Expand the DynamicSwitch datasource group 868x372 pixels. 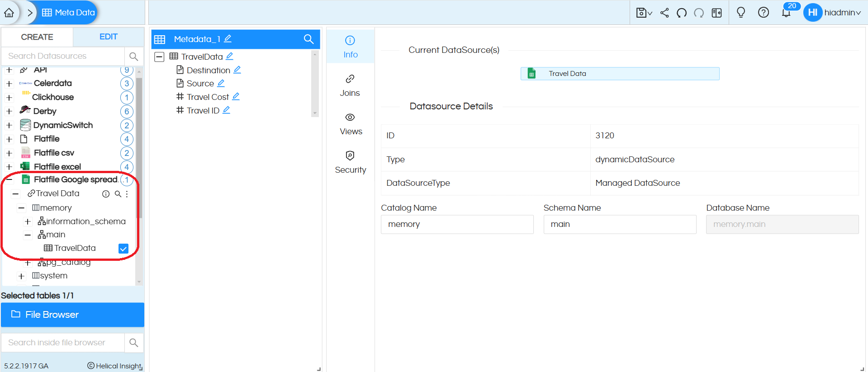(9, 125)
